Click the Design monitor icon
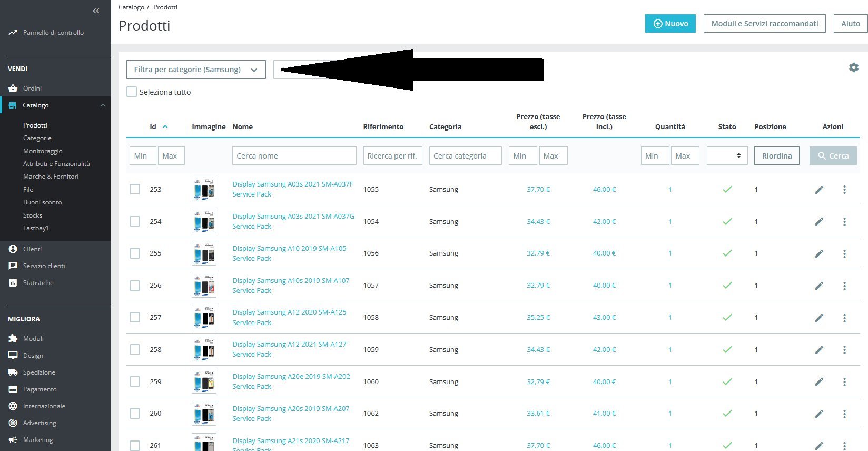The height and width of the screenshot is (451, 868). click(x=13, y=356)
